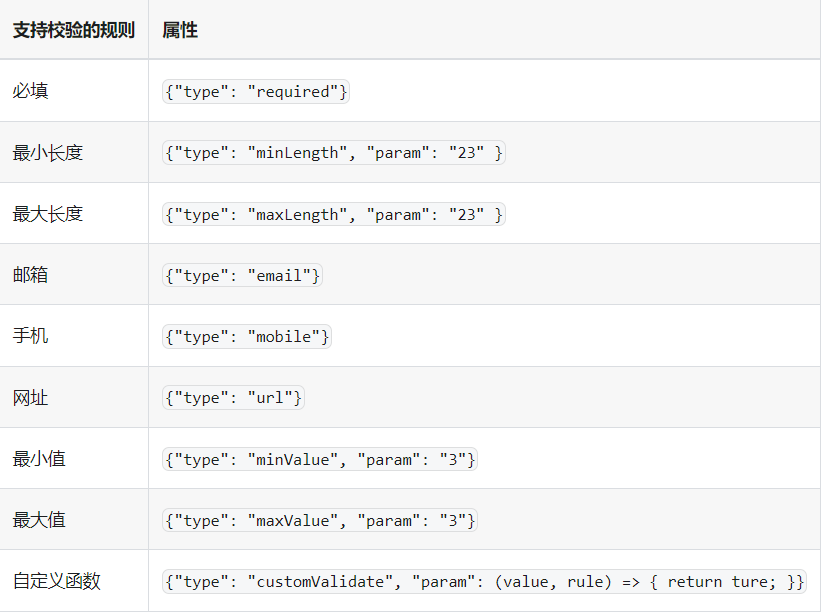Click the 网址 rule cell
823x612 pixels.
click(31, 398)
